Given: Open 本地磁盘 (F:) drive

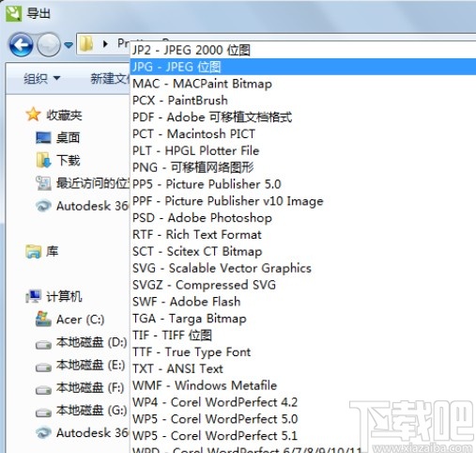Looking at the screenshot, I should point(90,388).
